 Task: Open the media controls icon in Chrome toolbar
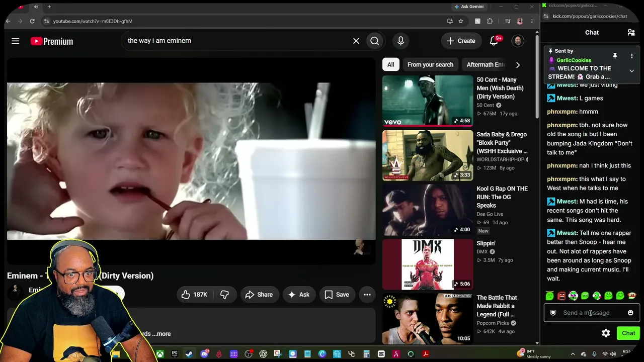tap(508, 21)
